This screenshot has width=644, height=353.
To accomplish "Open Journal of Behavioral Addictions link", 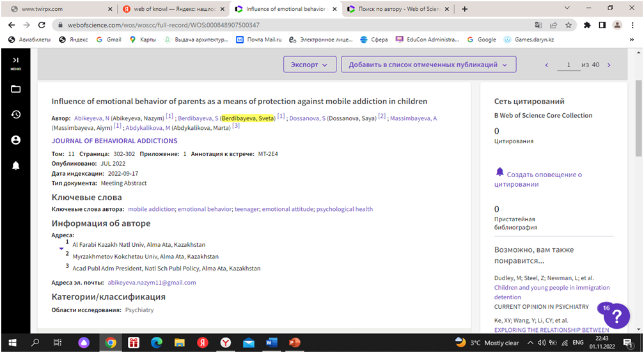I will coord(114,141).
